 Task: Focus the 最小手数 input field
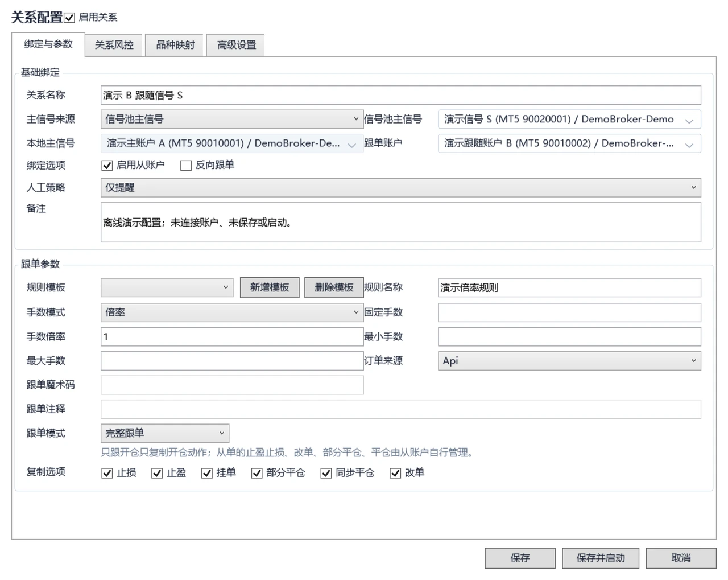tap(569, 336)
